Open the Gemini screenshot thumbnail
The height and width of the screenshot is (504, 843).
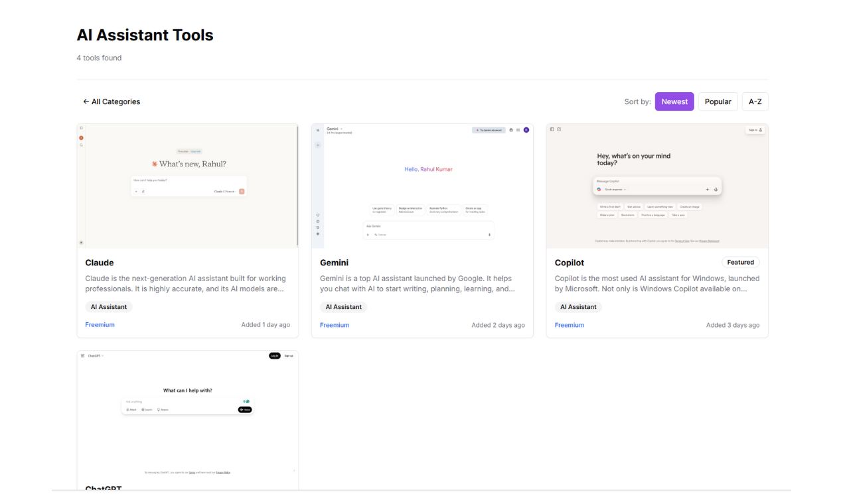[x=422, y=186]
